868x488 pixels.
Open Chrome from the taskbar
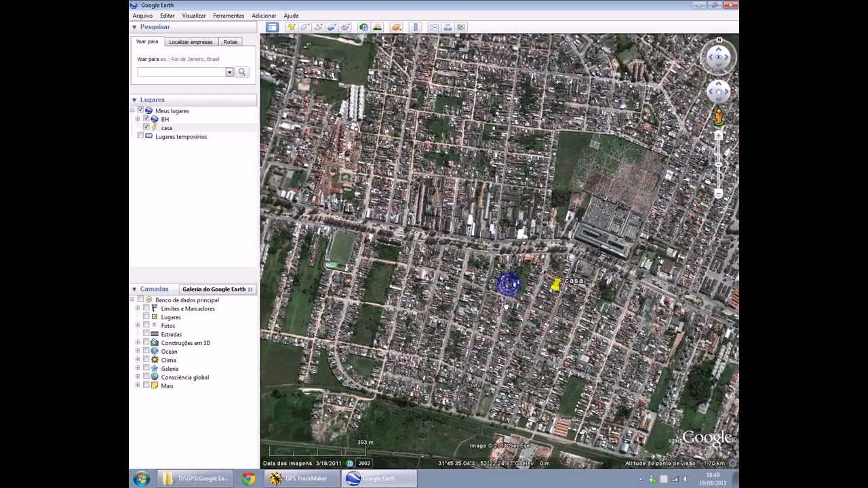click(x=249, y=479)
